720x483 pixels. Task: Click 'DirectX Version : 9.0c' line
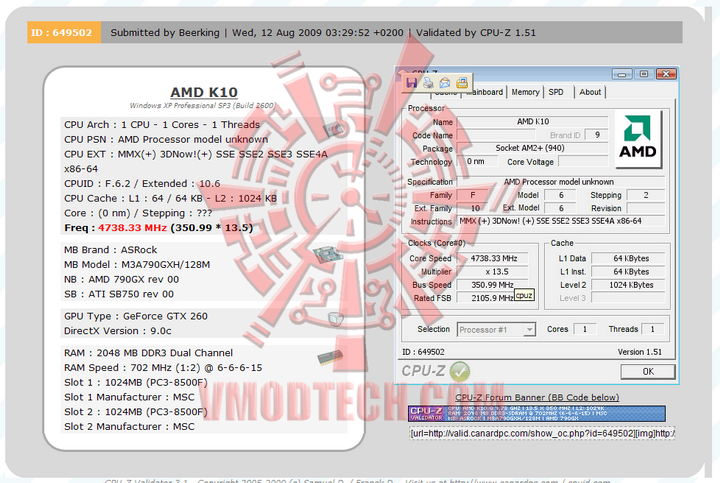[118, 331]
